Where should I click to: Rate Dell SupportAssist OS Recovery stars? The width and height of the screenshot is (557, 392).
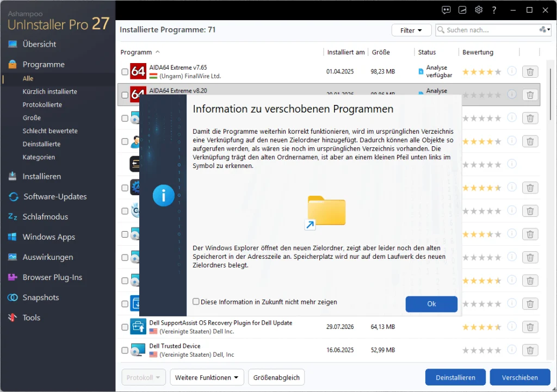tap(482, 327)
